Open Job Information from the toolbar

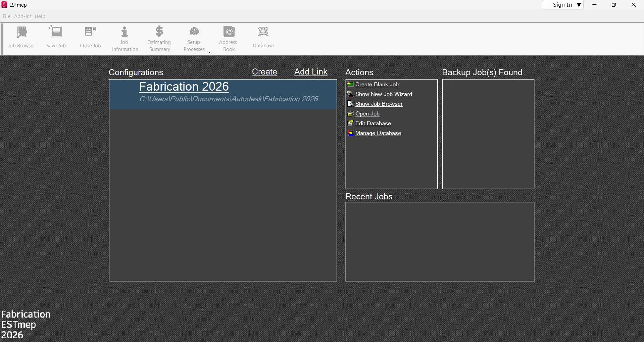[125, 32]
